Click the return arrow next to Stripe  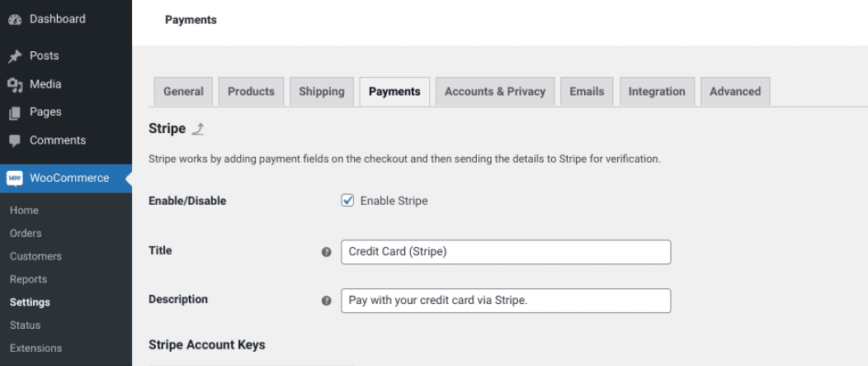[x=198, y=129]
